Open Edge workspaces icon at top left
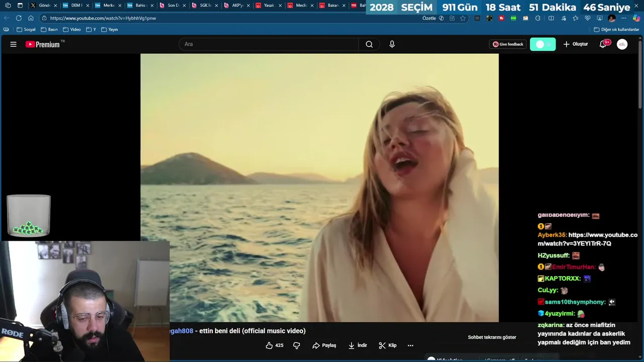The width and height of the screenshot is (644, 362). 8,6
